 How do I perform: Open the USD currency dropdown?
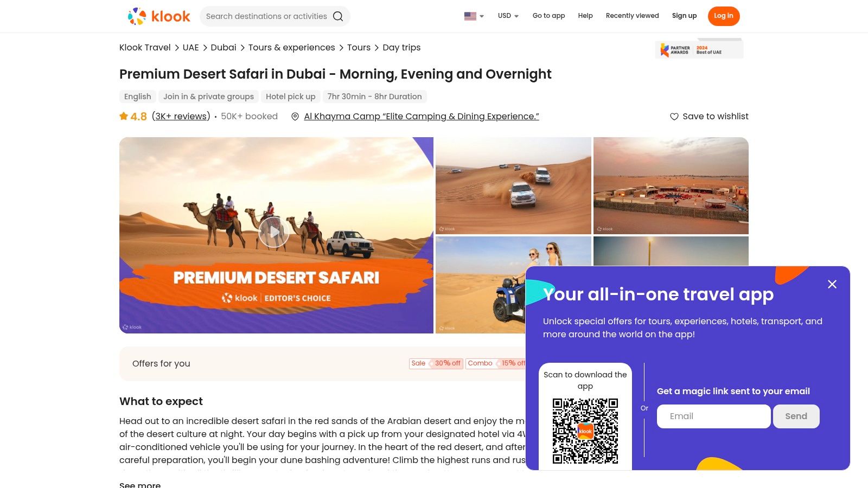[508, 16]
